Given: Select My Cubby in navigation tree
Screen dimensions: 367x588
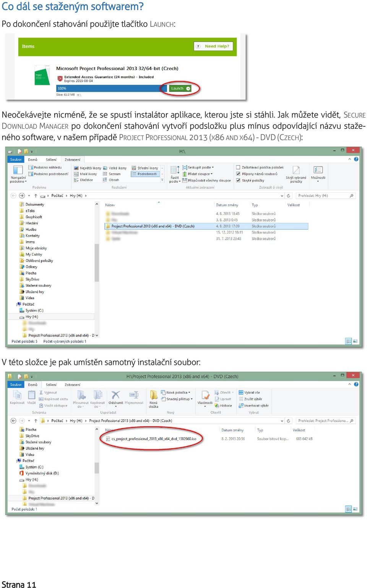Looking at the screenshot, I should (34, 254).
